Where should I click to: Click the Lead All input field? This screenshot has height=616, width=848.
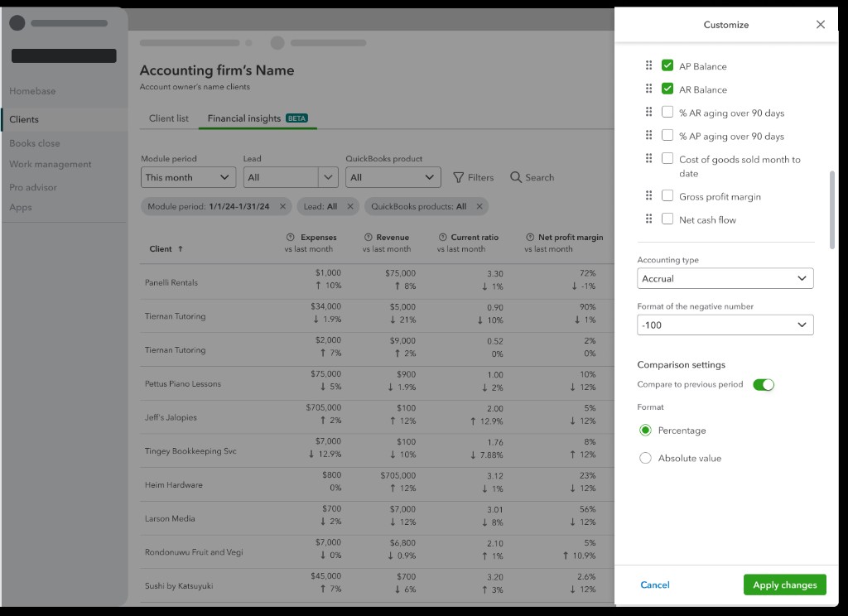281,177
